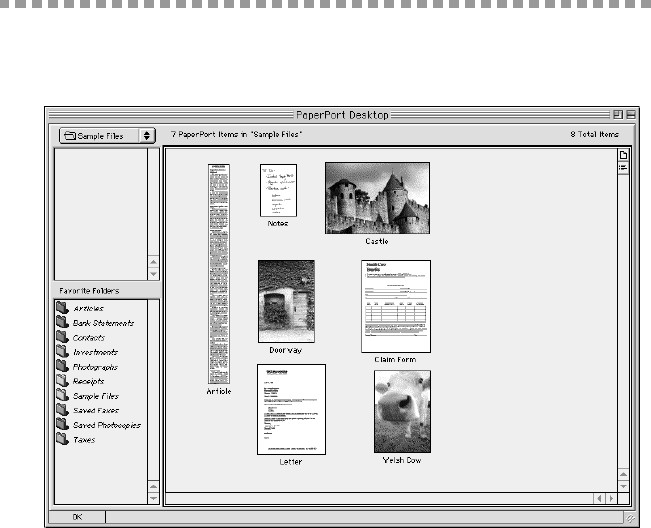This screenshot has width=651, height=528.
Task: Click the 'Doorway' label text
Action: [286, 350]
